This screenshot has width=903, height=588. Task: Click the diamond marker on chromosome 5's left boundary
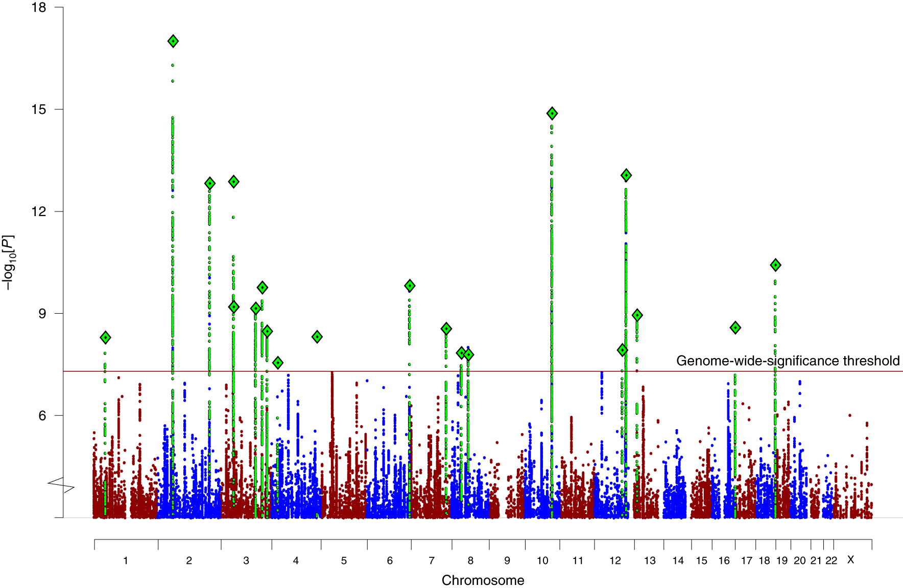tap(317, 337)
